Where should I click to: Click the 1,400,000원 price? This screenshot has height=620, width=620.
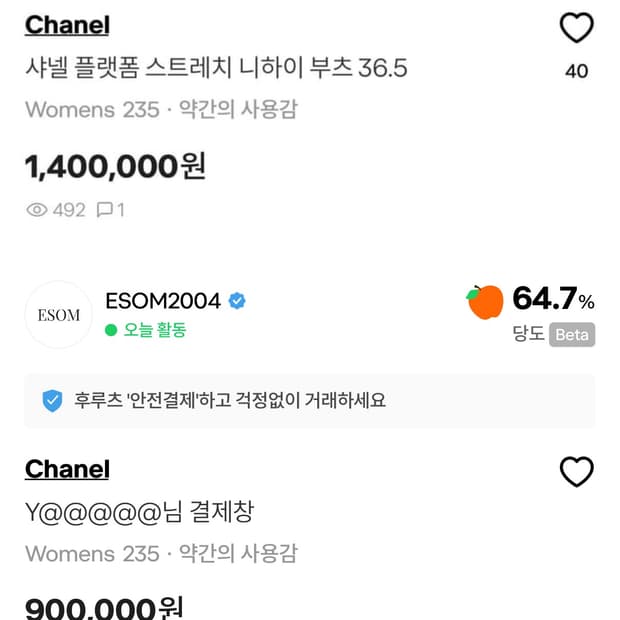point(115,166)
